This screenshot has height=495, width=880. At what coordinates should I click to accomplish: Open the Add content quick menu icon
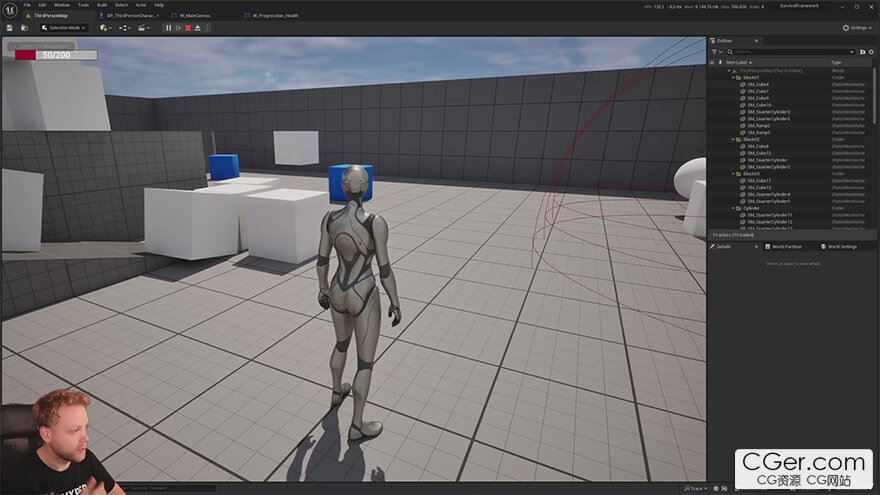(x=105, y=28)
